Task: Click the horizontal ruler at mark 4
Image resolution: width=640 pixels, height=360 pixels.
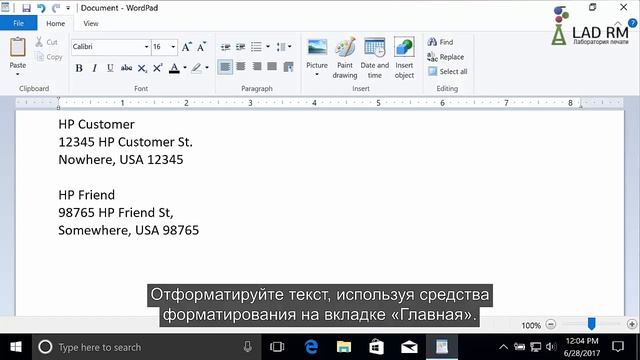Action: coord(314,103)
